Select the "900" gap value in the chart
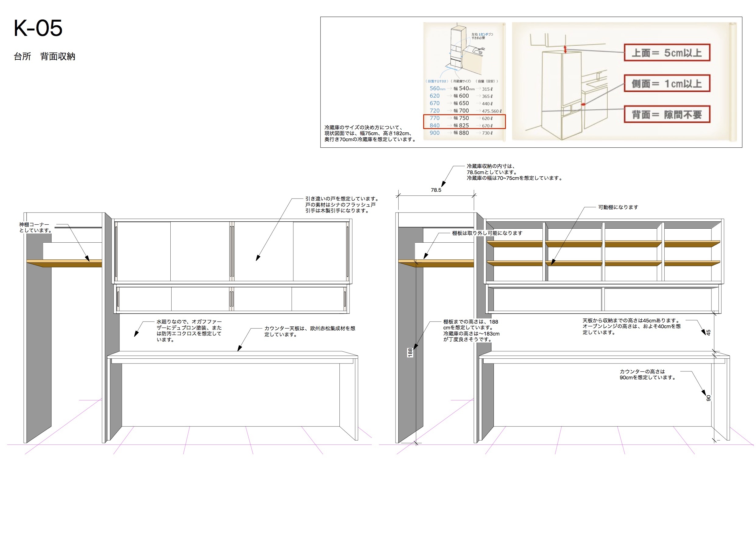This screenshot has height=534, width=756. point(435,133)
